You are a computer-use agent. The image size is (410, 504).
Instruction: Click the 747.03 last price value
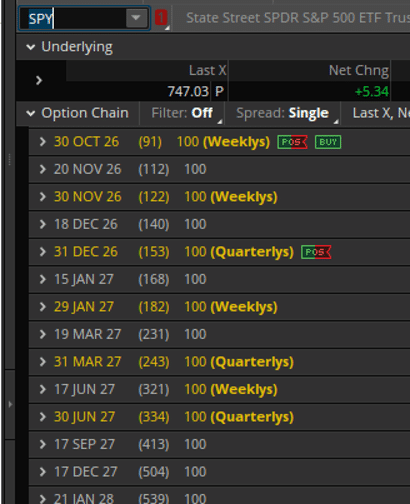188,91
